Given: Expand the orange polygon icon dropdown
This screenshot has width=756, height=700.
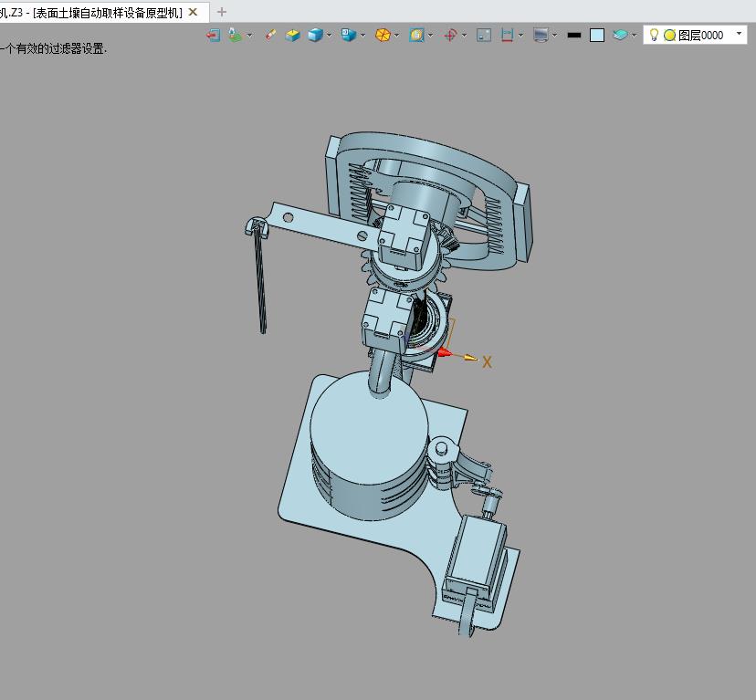Looking at the screenshot, I should pyautogui.click(x=397, y=36).
